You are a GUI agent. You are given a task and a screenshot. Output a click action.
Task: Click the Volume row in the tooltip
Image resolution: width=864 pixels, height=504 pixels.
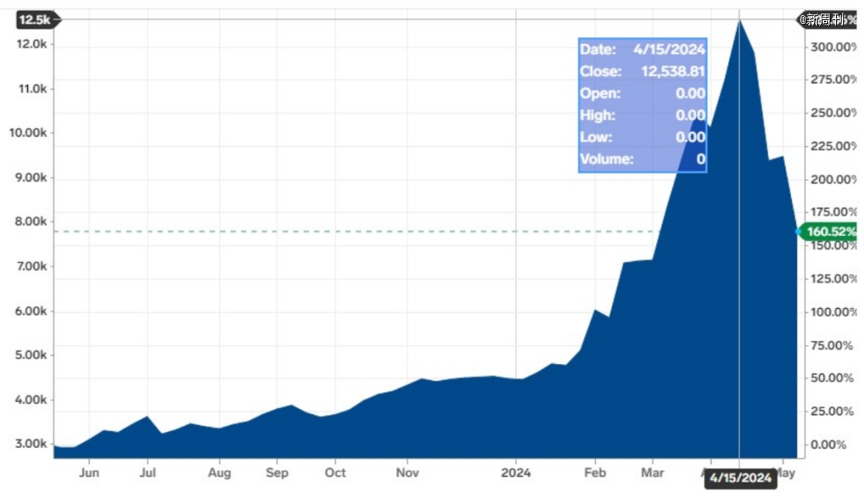[642, 159]
